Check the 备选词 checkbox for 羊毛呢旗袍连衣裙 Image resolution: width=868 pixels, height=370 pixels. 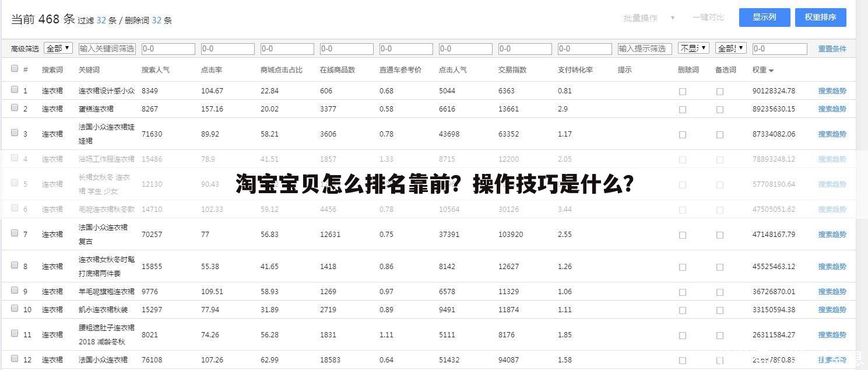[721, 291]
